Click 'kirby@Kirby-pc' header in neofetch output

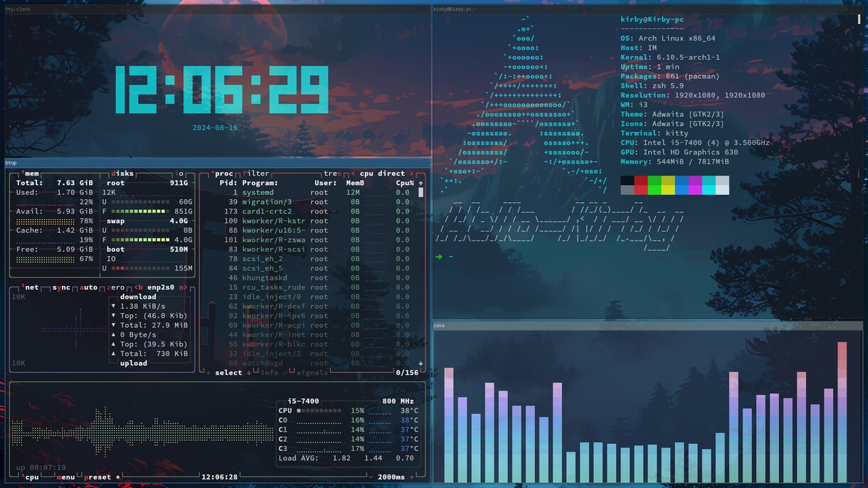pos(652,20)
